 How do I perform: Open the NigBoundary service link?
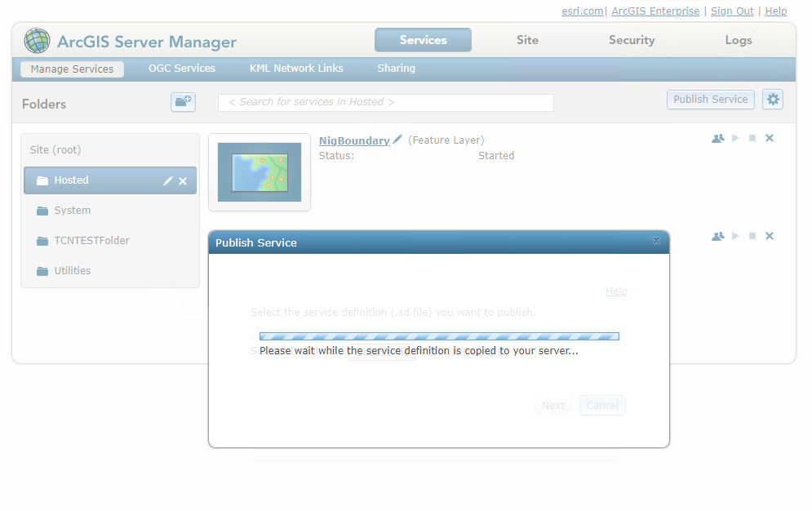[354, 140]
